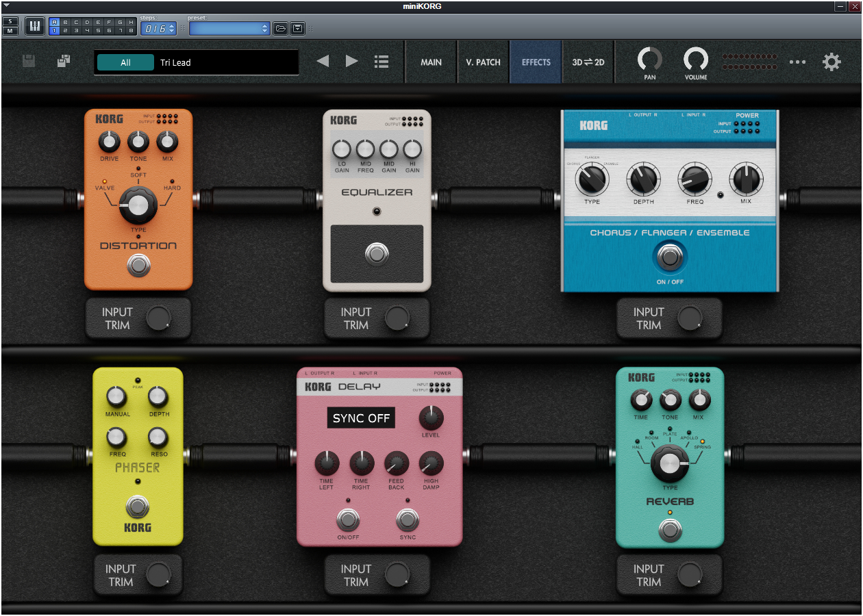Click the Reverb MIX knob

tap(699, 400)
